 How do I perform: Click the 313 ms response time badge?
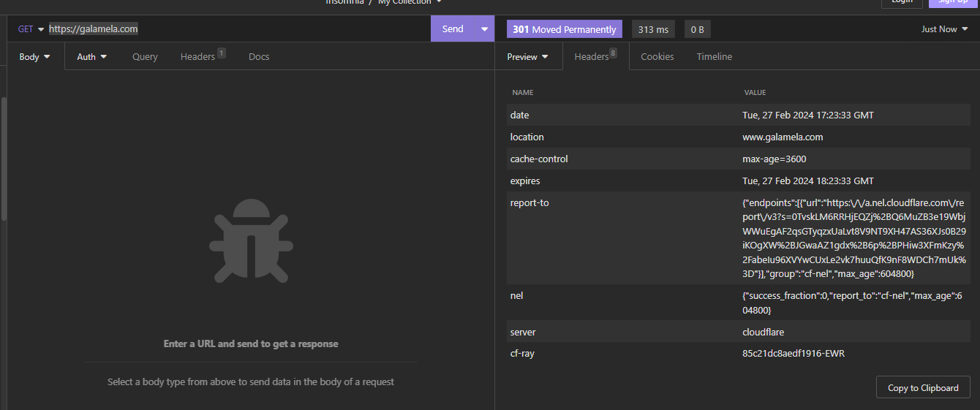coord(653,29)
